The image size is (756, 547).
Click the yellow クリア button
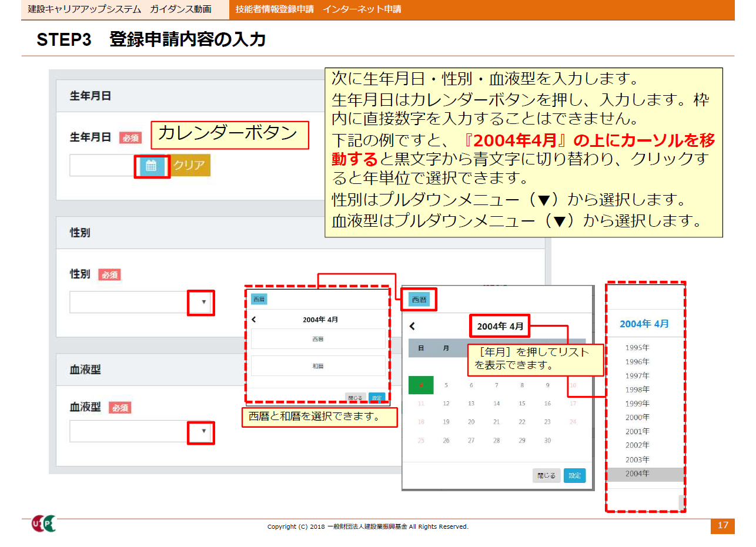click(189, 166)
